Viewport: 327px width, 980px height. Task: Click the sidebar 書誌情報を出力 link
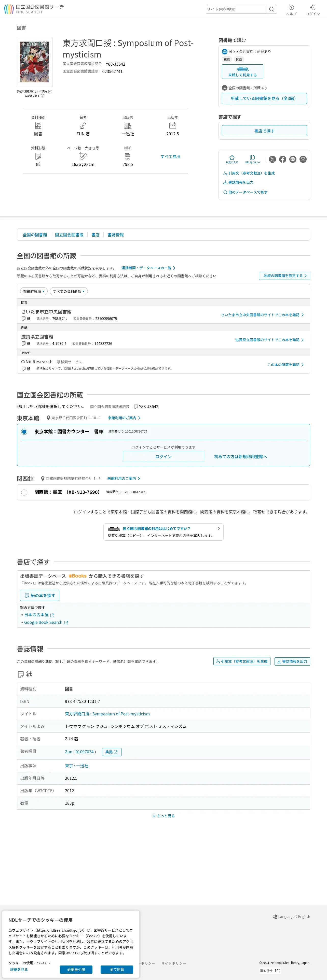pos(238,182)
